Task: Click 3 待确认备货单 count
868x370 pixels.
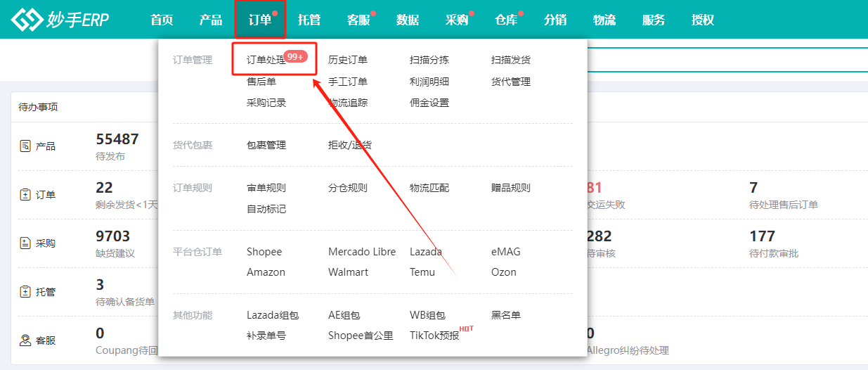Action: pos(100,285)
